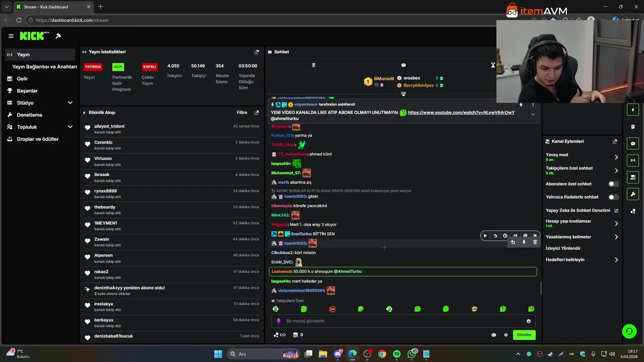Click the play icon in message action bar
This screenshot has height=362, width=644.
click(485, 236)
